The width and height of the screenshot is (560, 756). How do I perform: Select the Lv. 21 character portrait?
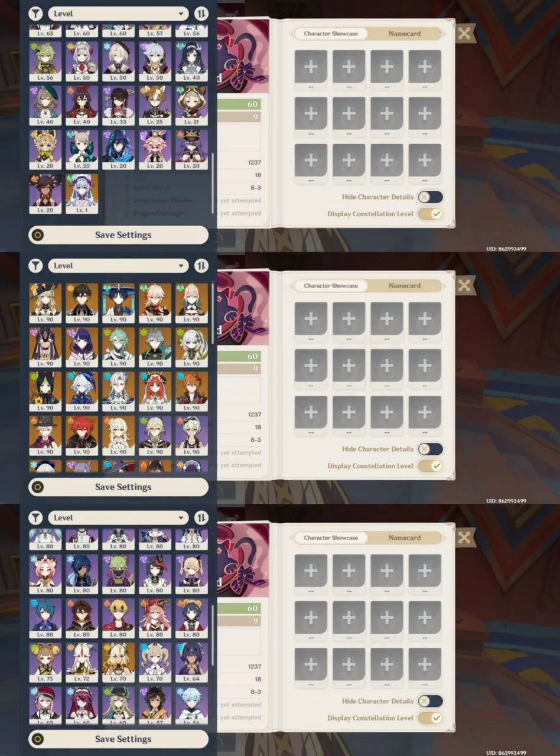click(x=191, y=105)
